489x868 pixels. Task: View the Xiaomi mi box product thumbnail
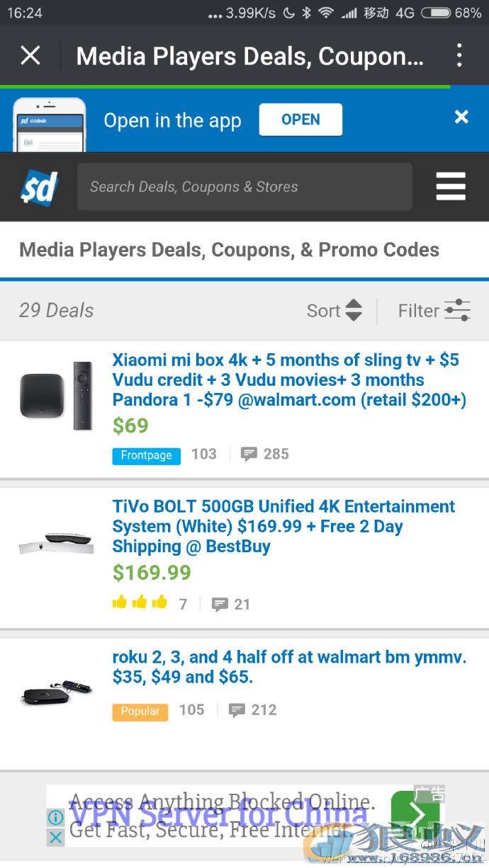[57, 395]
